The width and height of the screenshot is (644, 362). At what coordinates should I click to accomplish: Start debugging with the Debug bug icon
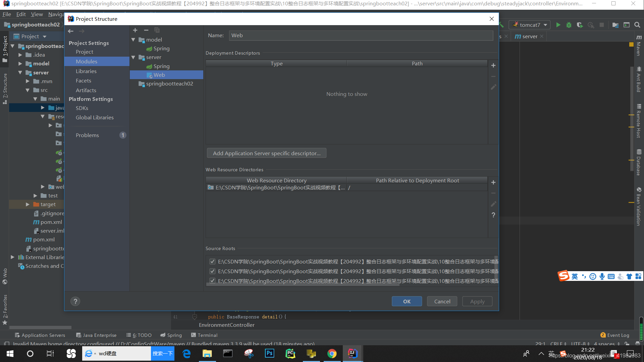tap(569, 25)
